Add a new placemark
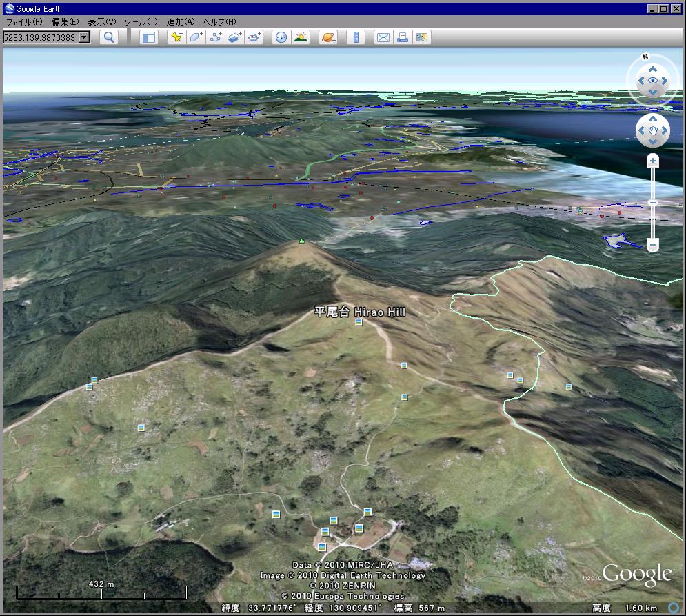The height and width of the screenshot is (616, 686). coord(176,37)
